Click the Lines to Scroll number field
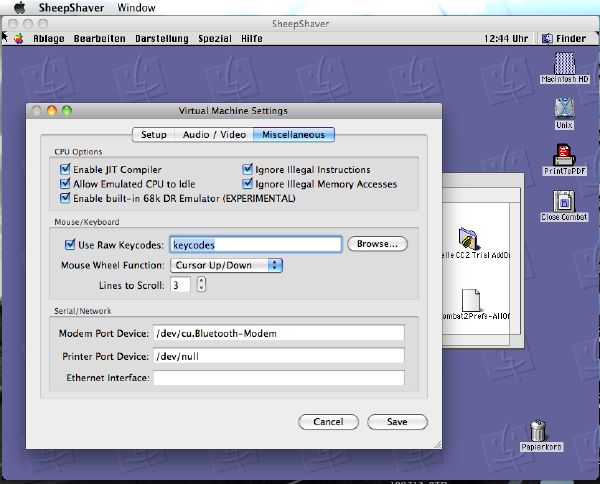600x484 pixels. coord(180,285)
